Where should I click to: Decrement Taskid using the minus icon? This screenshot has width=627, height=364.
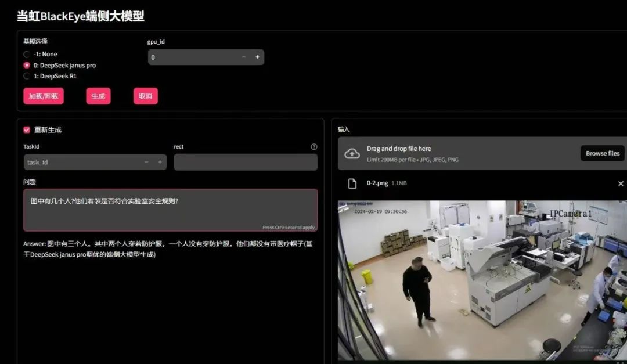pyautogui.click(x=146, y=162)
